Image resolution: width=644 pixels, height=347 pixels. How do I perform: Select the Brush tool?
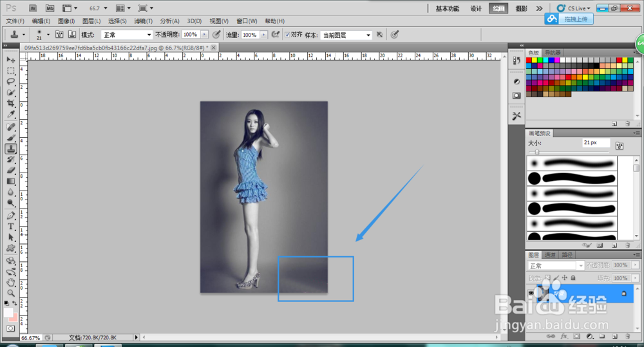click(11, 138)
